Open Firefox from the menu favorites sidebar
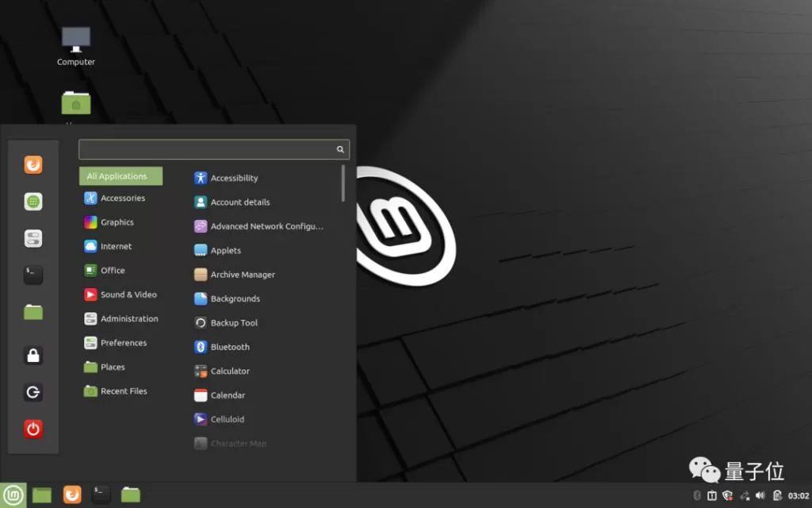Image resolution: width=812 pixels, height=508 pixels. click(x=33, y=165)
